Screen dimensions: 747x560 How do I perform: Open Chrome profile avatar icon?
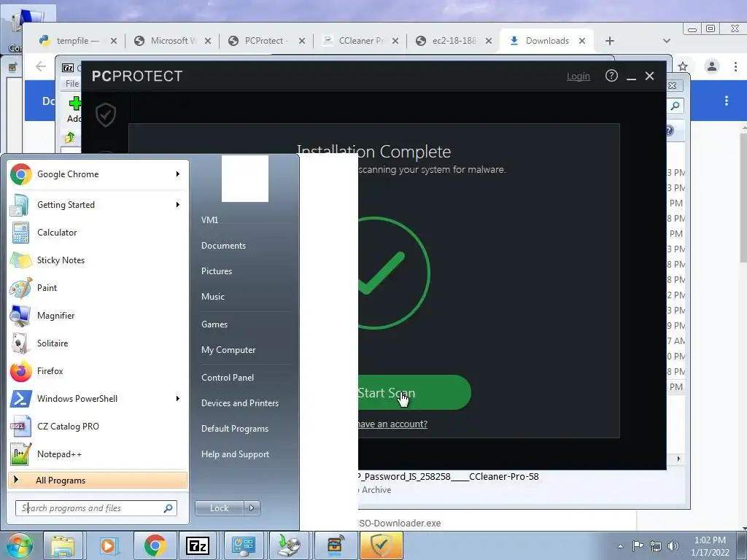coord(712,66)
